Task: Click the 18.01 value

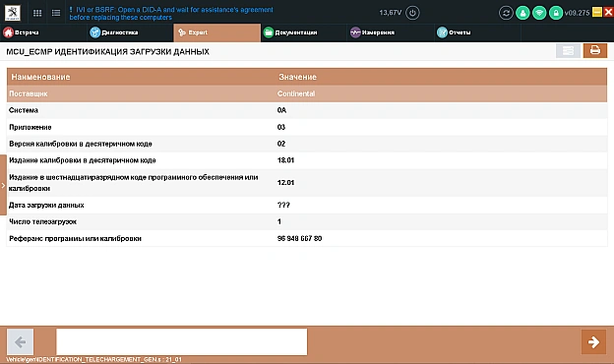Action: (285, 160)
